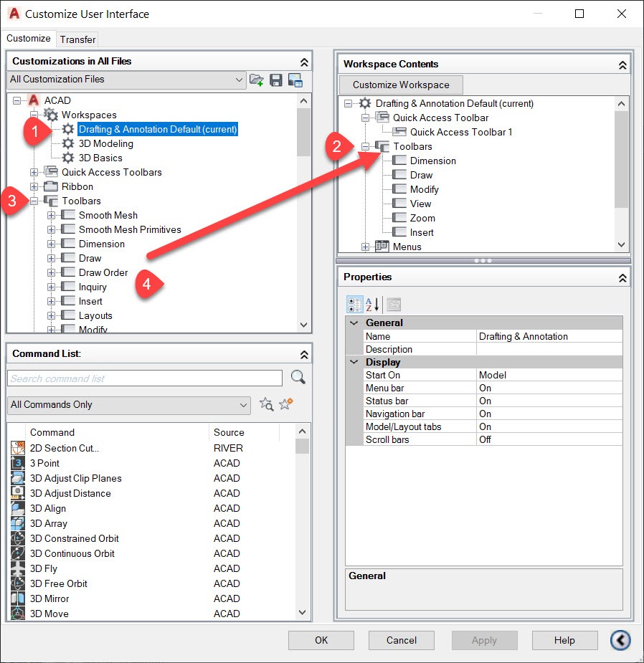This screenshot has height=663, width=644.
Task: Click the property pages icon in Properties
Action: coord(394,304)
